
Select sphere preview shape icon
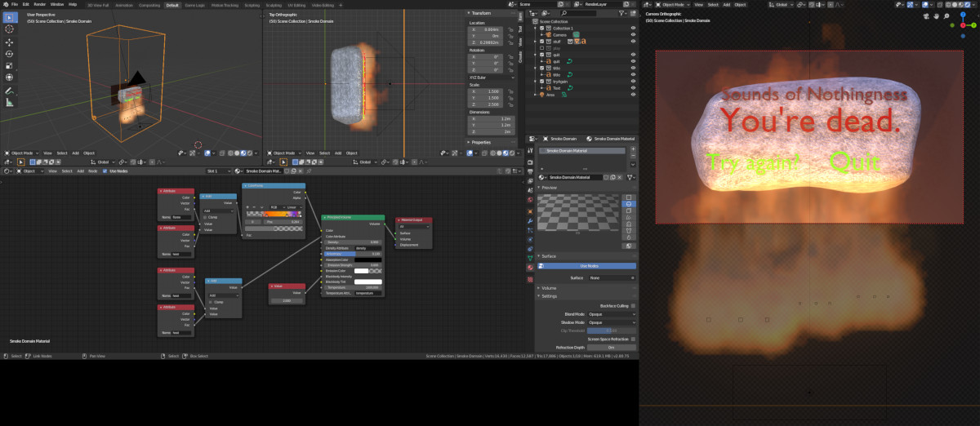pyautogui.click(x=628, y=204)
